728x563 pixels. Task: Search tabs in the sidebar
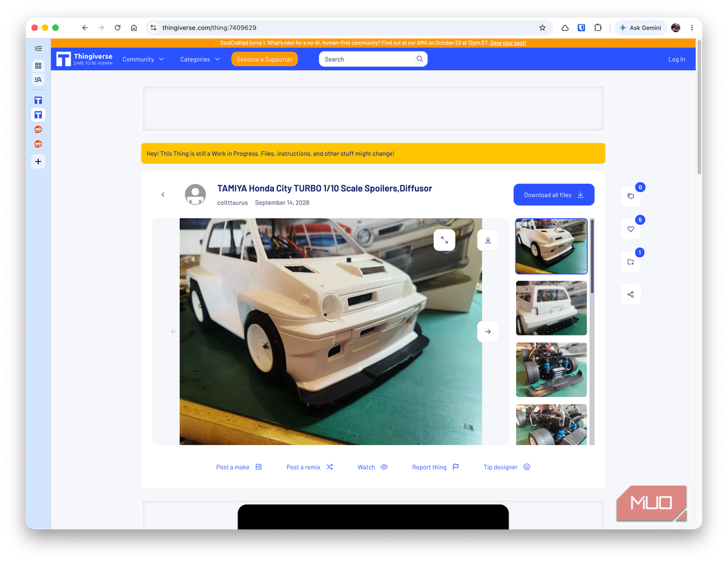point(38,79)
